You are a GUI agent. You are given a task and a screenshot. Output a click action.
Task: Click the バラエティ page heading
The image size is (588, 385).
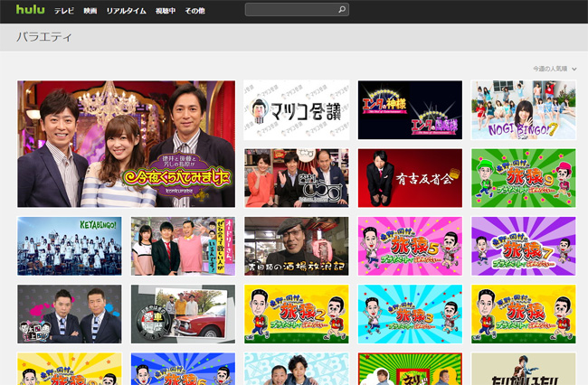click(44, 37)
